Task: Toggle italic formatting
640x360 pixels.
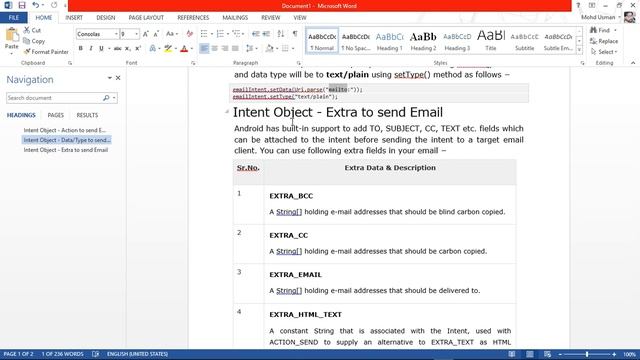Action: pyautogui.click(x=91, y=49)
